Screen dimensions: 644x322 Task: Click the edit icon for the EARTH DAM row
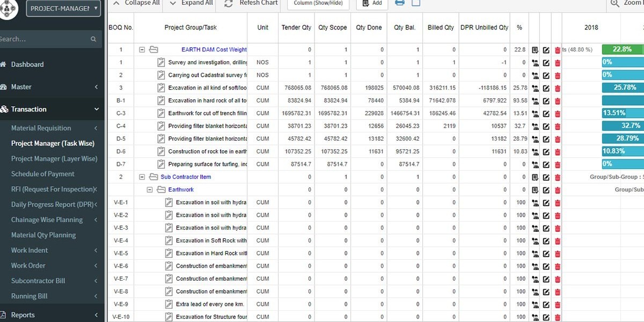(546, 50)
